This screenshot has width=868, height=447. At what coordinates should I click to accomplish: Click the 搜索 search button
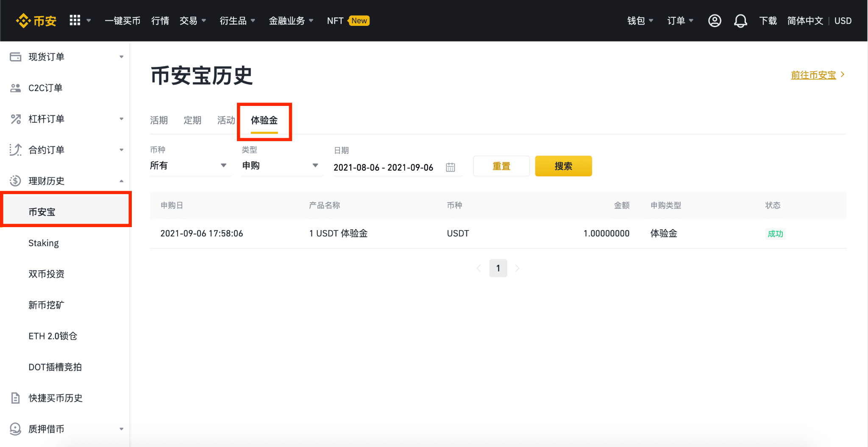pyautogui.click(x=563, y=166)
